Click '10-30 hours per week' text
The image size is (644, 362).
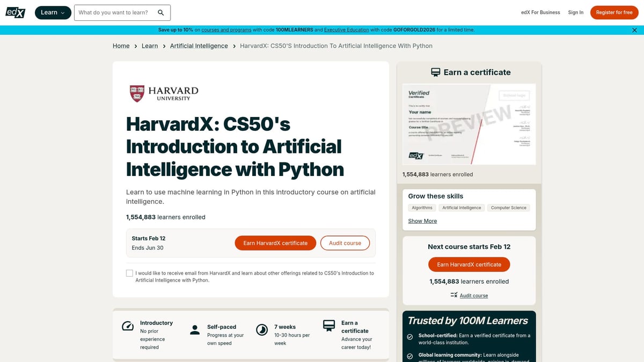click(x=292, y=339)
